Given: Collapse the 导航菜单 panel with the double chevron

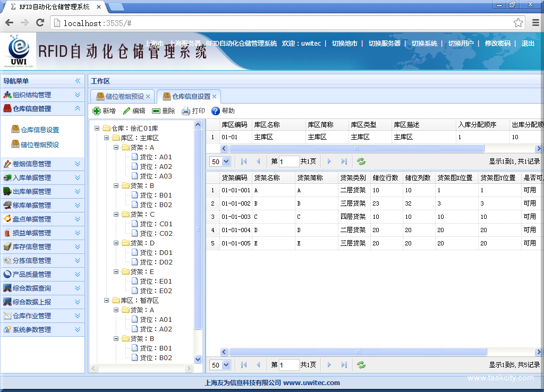Looking at the screenshot, I should [78, 81].
